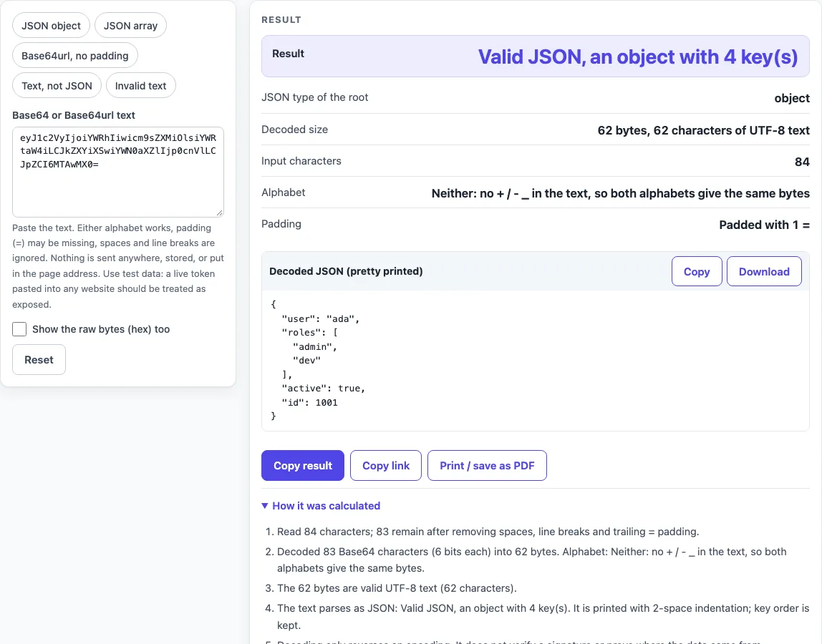Copy the decoded JSON

697,271
